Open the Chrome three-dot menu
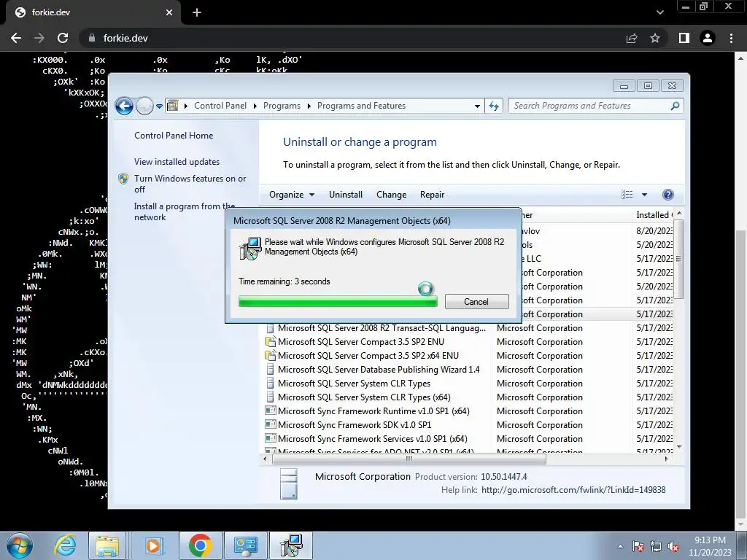Image resolution: width=747 pixels, height=560 pixels. (x=731, y=38)
